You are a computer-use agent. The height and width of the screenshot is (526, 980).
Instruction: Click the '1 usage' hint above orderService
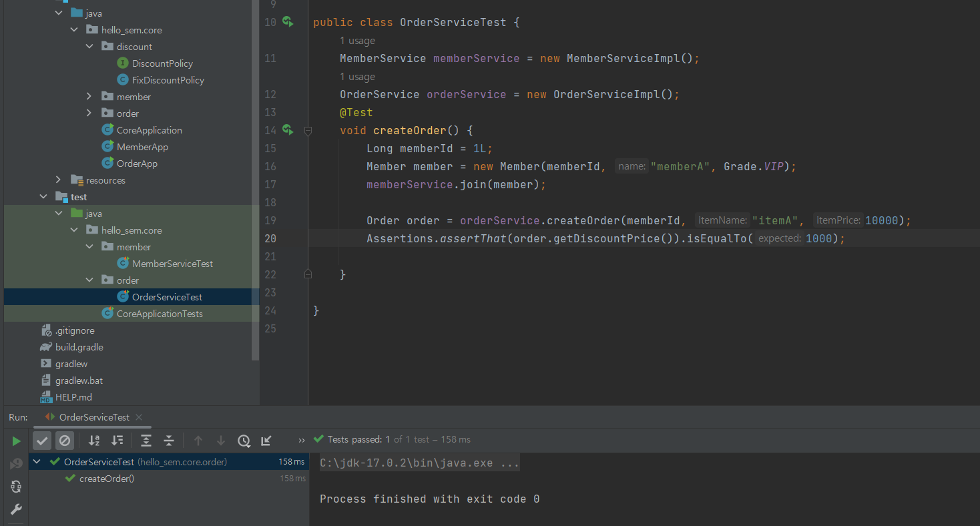(357, 77)
